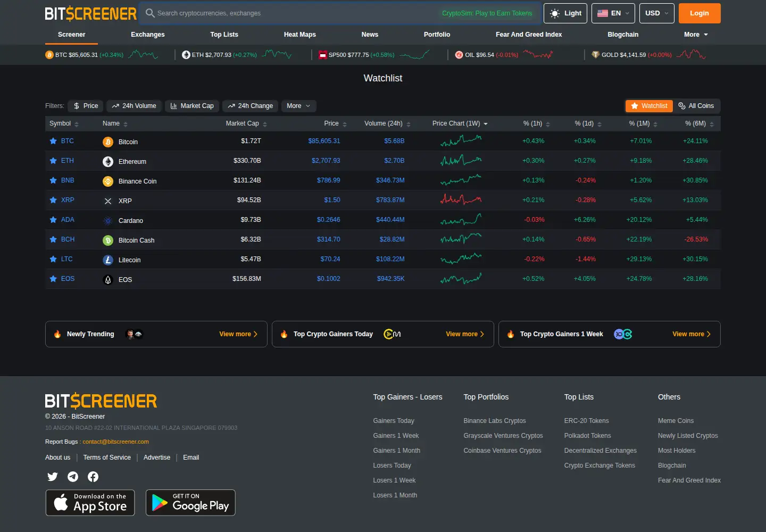Click the Binance Coin logo icon

pos(108,181)
